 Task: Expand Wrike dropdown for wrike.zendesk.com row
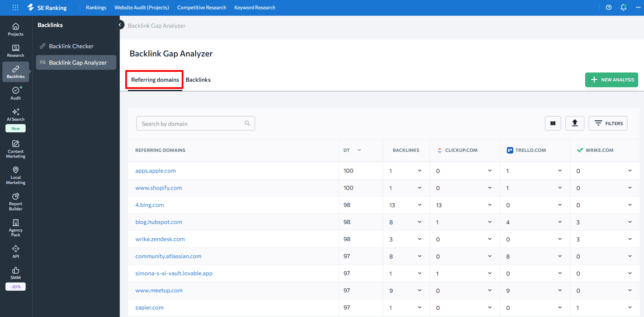point(630,239)
